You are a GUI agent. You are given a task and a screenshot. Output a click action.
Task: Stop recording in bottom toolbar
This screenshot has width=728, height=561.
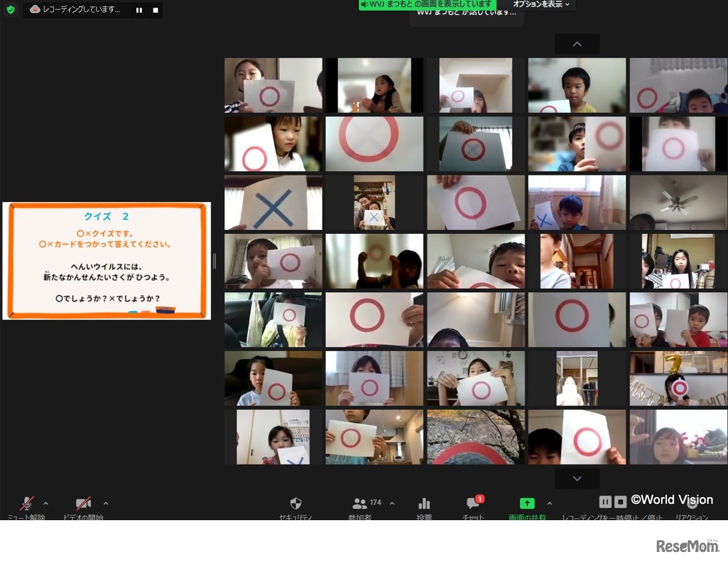tap(620, 501)
